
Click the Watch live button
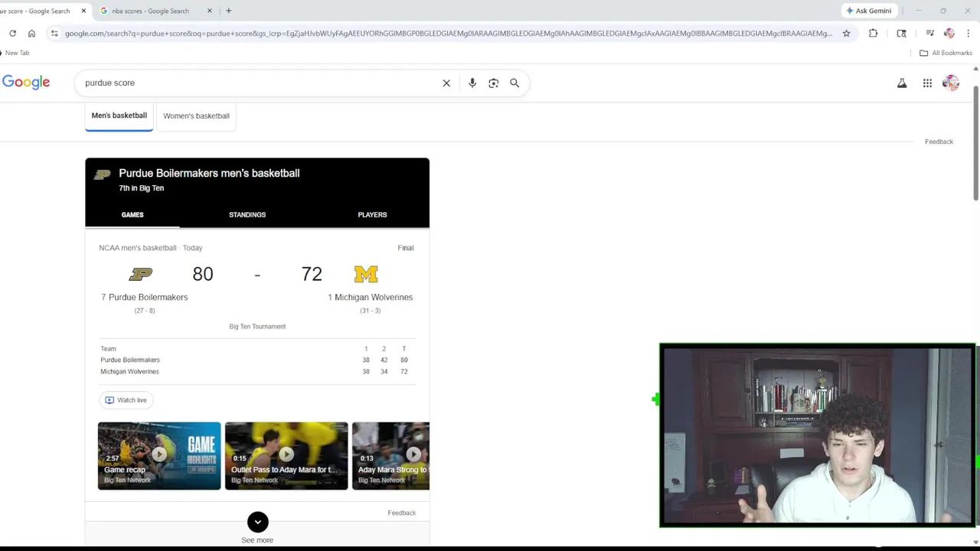126,399
